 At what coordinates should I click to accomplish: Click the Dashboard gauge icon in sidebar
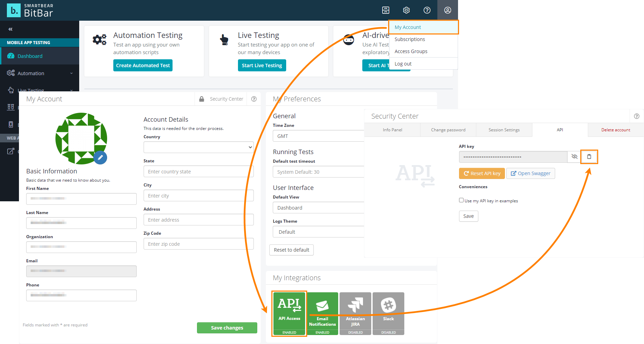(11, 56)
